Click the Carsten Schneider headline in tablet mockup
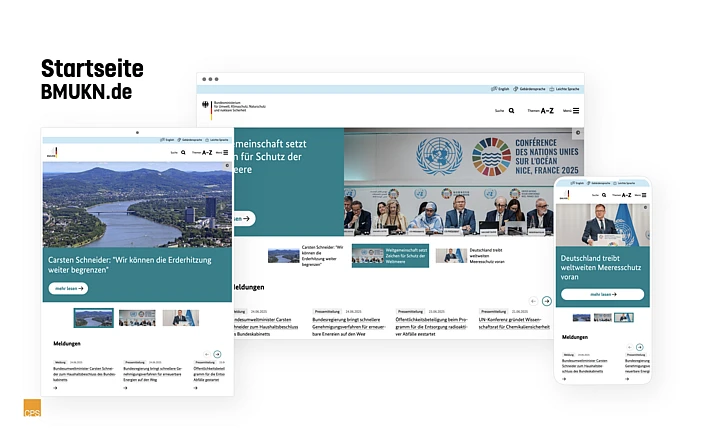Viewport: 720px width, 442px height. (x=130, y=265)
